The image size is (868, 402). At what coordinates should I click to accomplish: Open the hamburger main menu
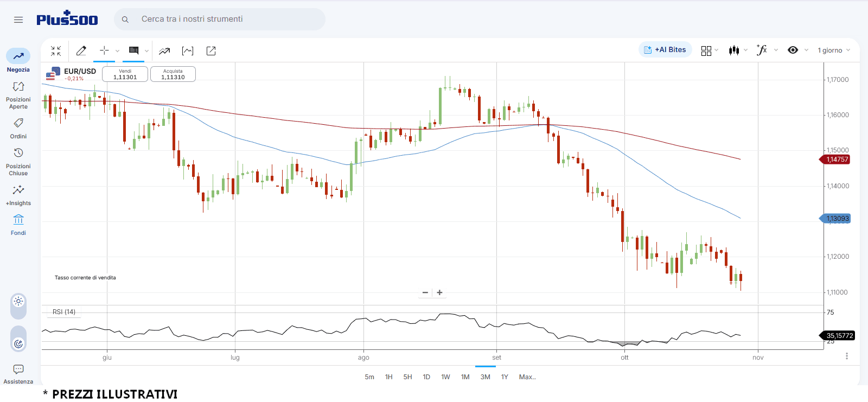click(18, 20)
